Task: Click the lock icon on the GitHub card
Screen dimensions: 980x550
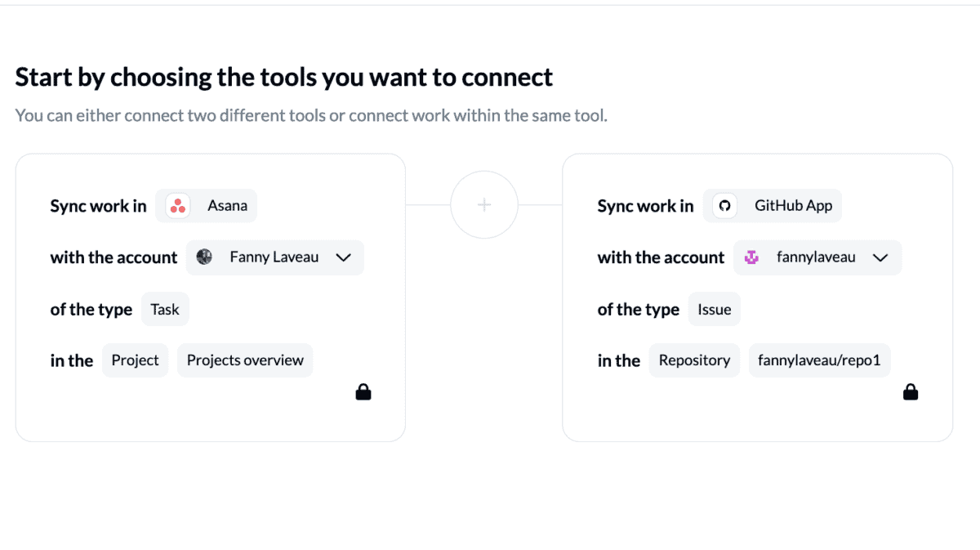Action: (910, 391)
